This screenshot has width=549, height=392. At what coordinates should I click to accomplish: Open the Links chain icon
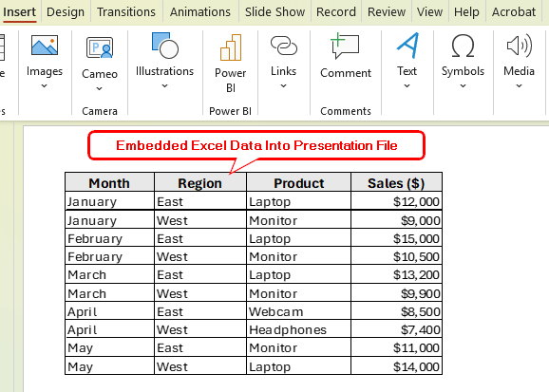pos(284,46)
